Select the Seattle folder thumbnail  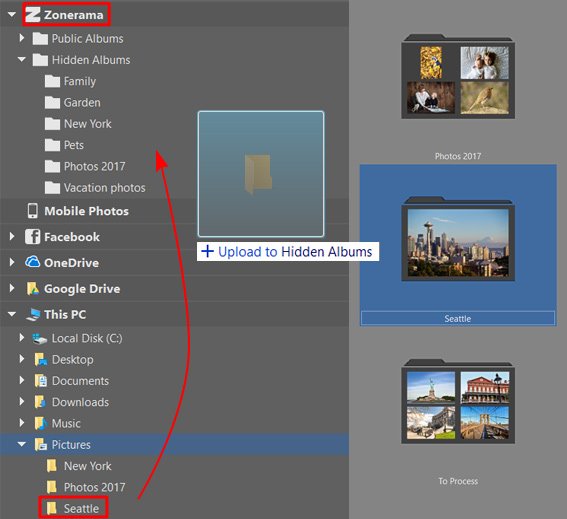coord(458,245)
